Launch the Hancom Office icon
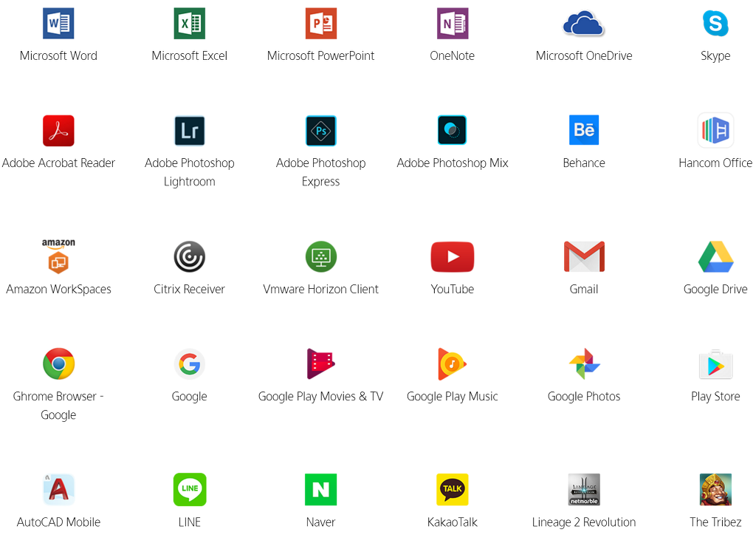Image resolution: width=756 pixels, height=543 pixels. (715, 131)
